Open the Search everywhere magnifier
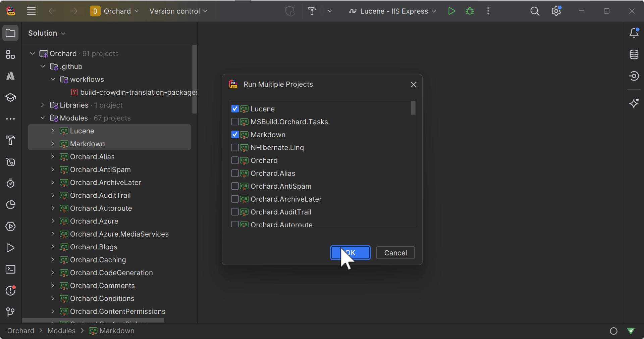Screen dimensions: 644x339 (535, 11)
